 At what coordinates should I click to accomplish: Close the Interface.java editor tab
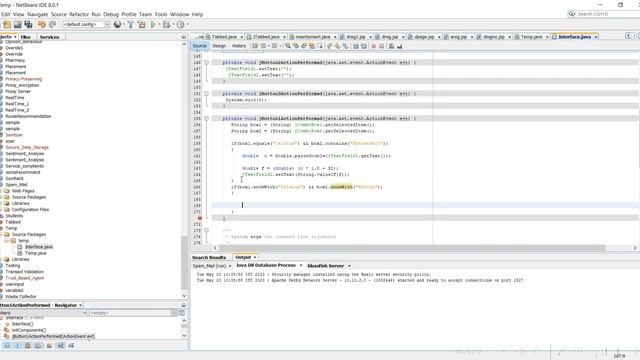pos(596,37)
